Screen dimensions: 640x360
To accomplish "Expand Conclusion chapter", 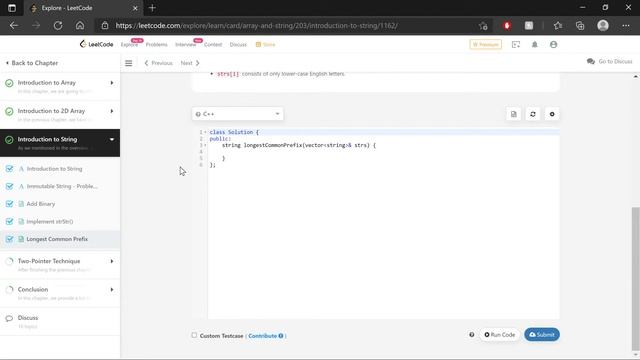I will (x=112, y=289).
